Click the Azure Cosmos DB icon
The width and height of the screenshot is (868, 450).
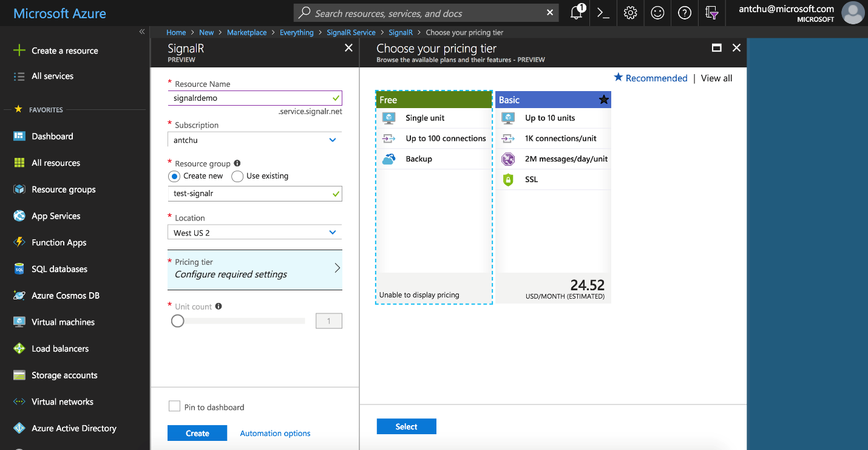click(x=19, y=296)
